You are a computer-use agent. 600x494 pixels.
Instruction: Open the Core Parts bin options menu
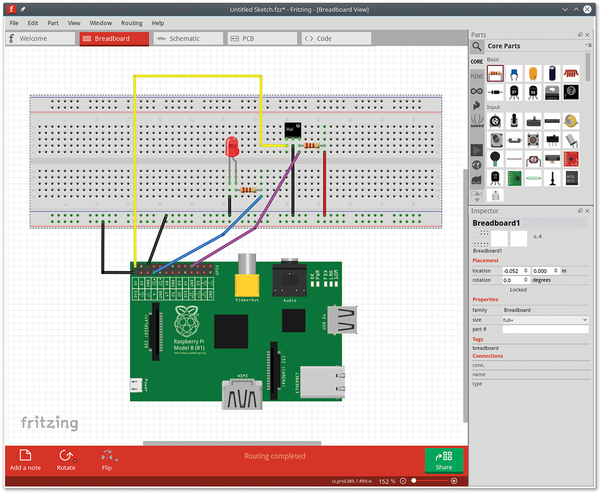coord(589,46)
